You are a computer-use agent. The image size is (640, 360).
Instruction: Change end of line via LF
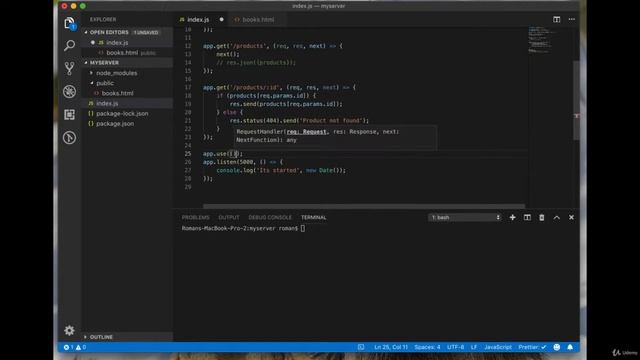click(474, 347)
